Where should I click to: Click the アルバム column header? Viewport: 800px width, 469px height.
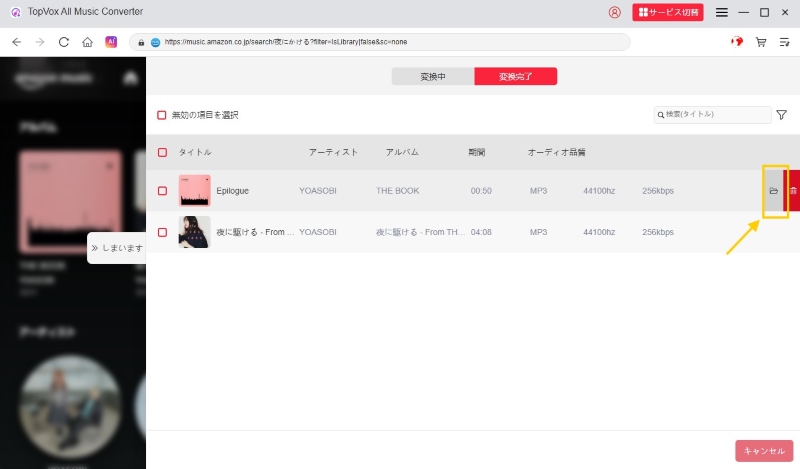click(x=402, y=152)
